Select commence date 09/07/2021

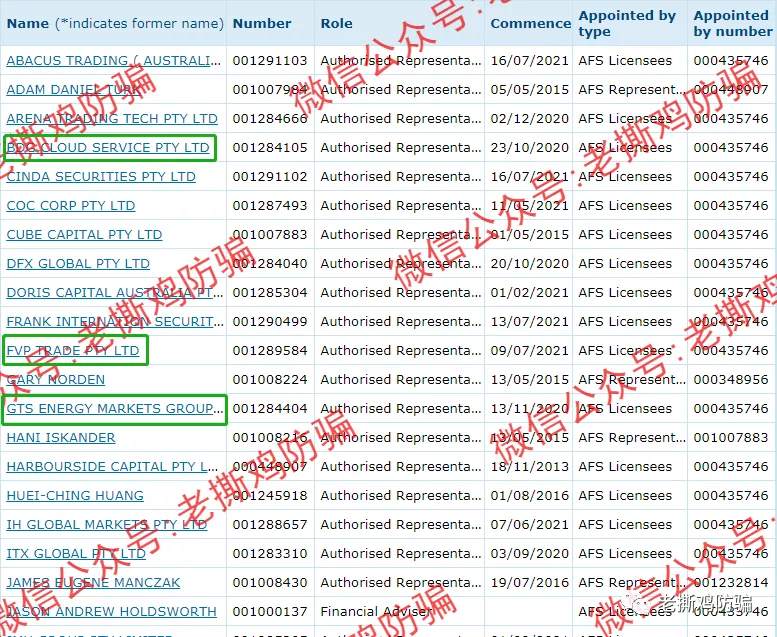pyautogui.click(x=530, y=350)
